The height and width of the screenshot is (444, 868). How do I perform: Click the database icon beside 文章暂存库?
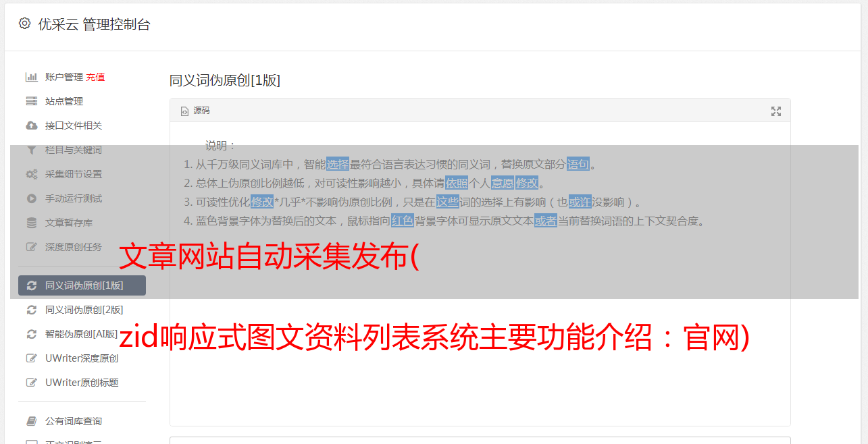tap(31, 223)
